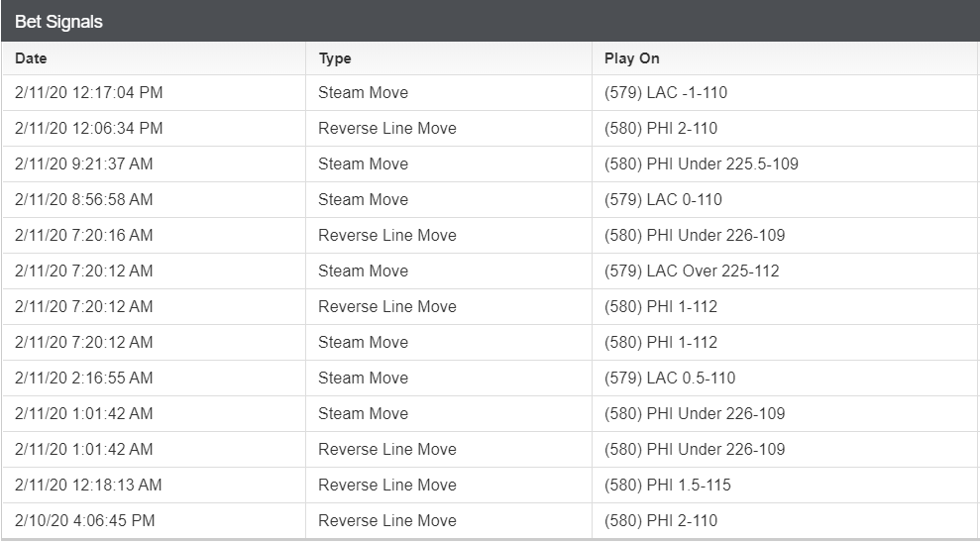Sort by the Type column header
980x543 pixels.
[x=335, y=58]
